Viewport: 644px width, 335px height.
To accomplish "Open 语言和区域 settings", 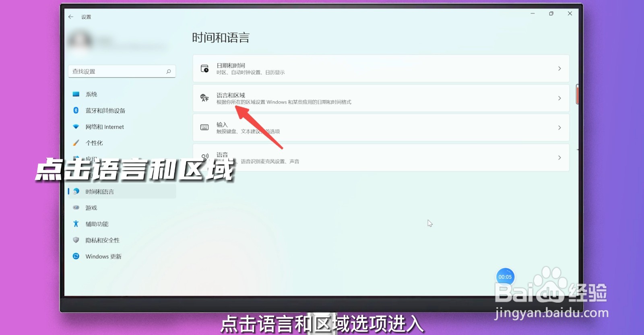I will 381,98.
